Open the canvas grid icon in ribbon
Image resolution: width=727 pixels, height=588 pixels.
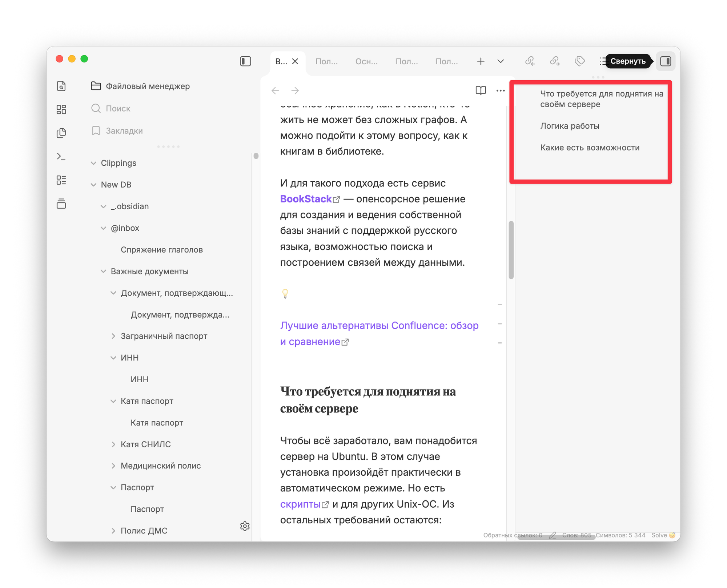61,109
